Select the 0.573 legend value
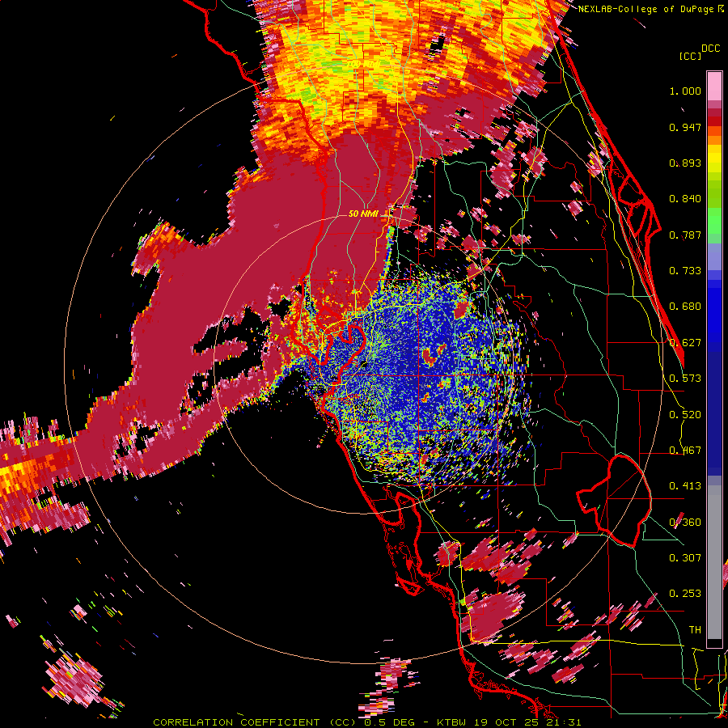 (685, 379)
